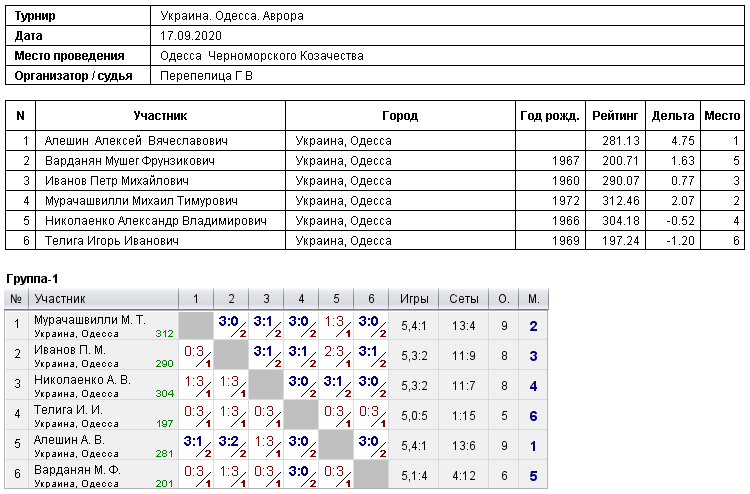Click delta value -0.52

pyautogui.click(x=680, y=221)
